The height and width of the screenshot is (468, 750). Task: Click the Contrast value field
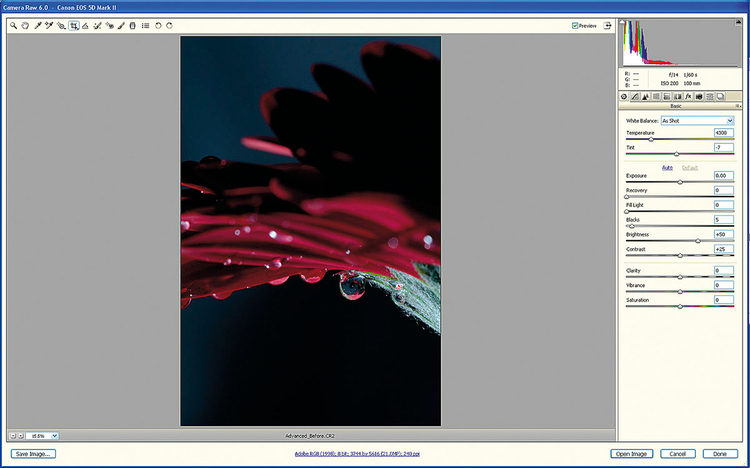click(724, 249)
